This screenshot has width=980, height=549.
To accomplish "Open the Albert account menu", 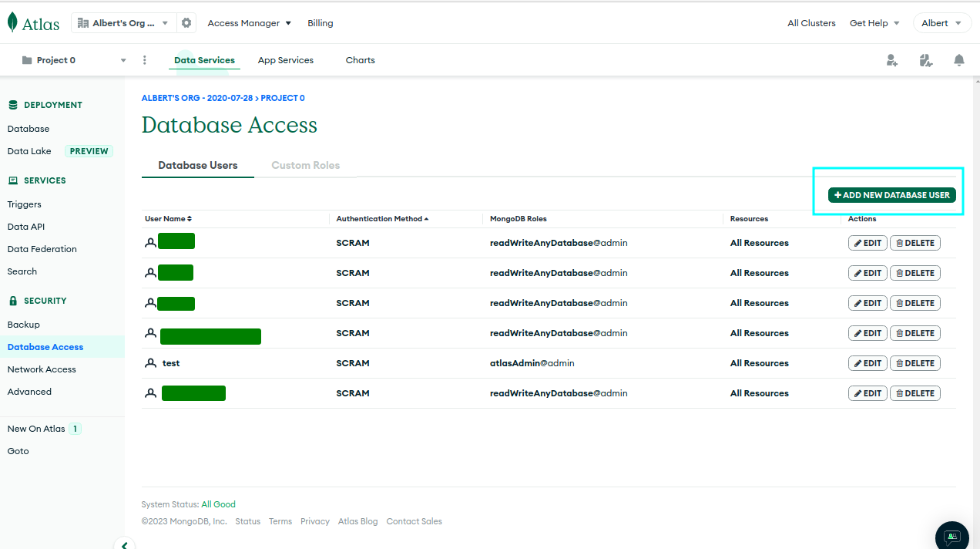I will 941,23.
